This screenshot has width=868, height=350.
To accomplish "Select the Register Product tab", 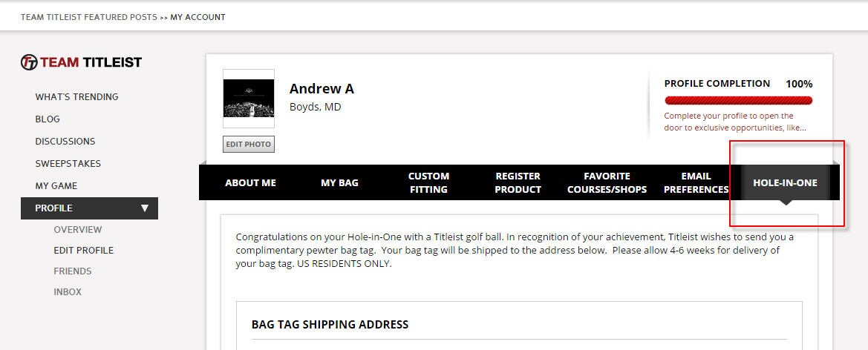I will click(518, 182).
